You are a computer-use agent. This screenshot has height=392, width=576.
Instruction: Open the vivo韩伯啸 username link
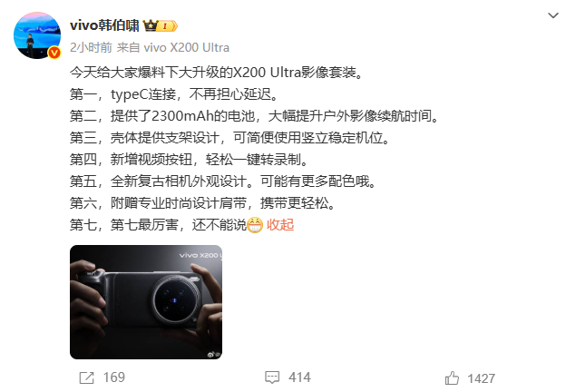[x=104, y=25]
